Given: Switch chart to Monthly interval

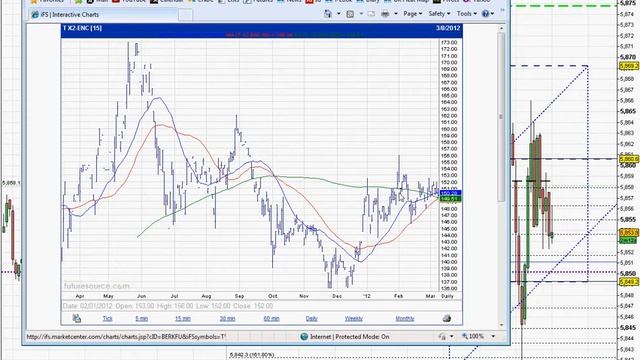Looking at the screenshot, I should click(404, 319).
